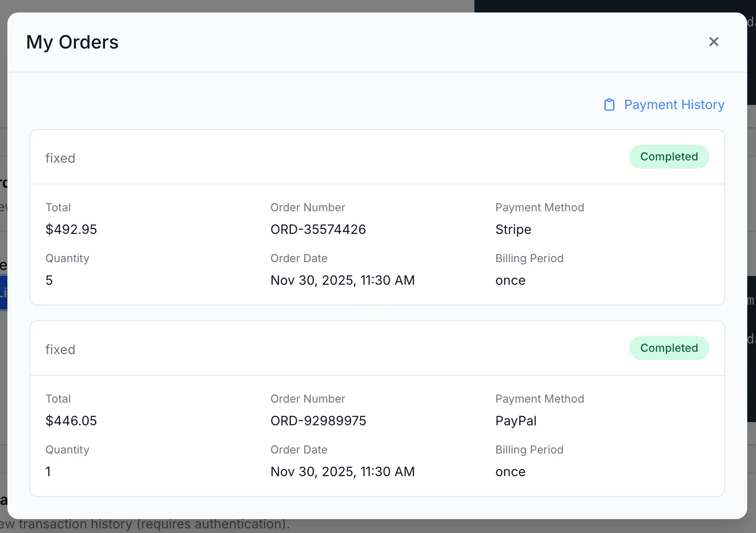Click the PayPal payment method value
Image resolution: width=756 pixels, height=533 pixels.
516,421
